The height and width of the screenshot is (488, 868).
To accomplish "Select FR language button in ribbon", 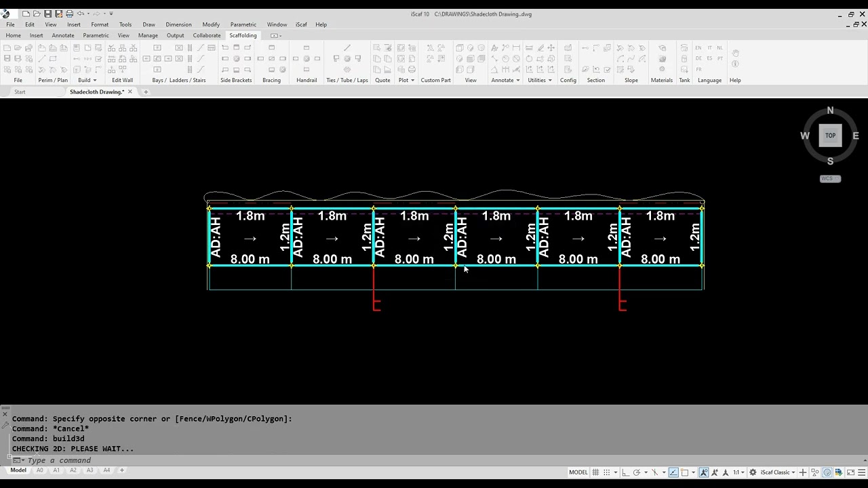I will click(x=698, y=69).
